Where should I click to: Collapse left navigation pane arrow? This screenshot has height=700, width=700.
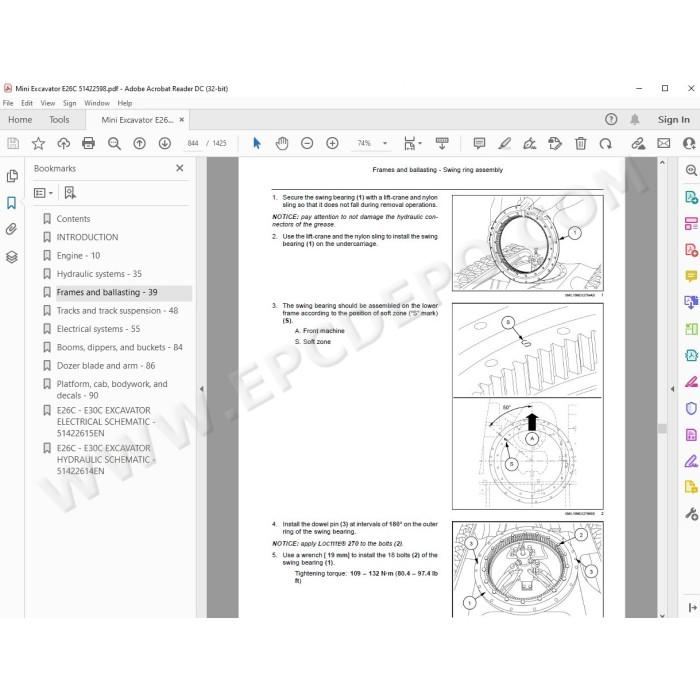[x=201, y=389]
